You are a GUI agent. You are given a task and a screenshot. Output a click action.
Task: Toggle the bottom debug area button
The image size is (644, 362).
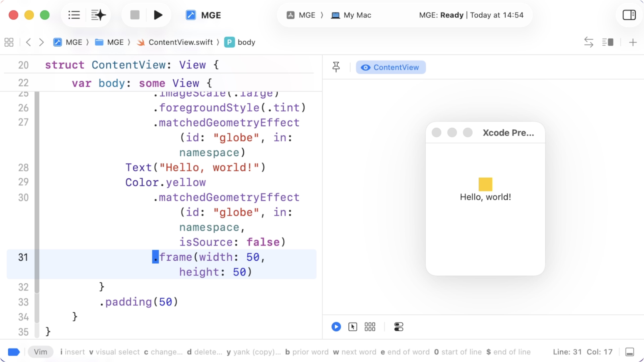pyautogui.click(x=630, y=352)
